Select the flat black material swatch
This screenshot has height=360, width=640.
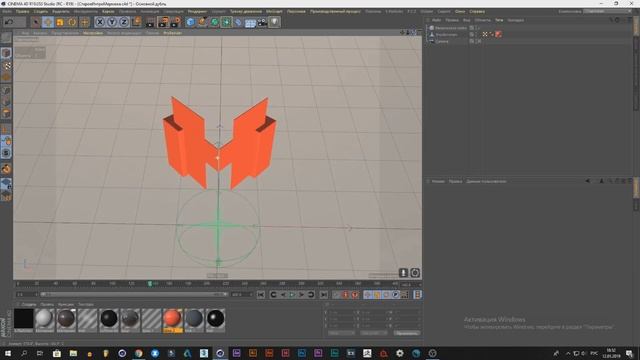[x=24, y=320]
